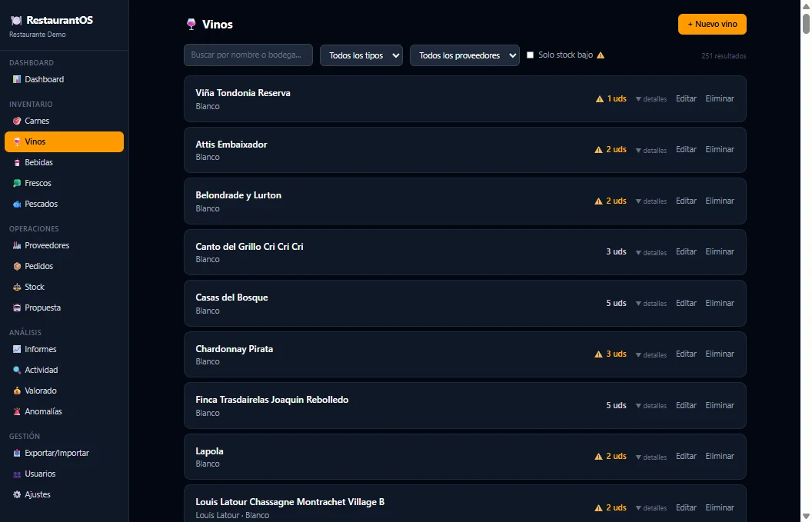Click the Carnes meat icon

[17, 121]
